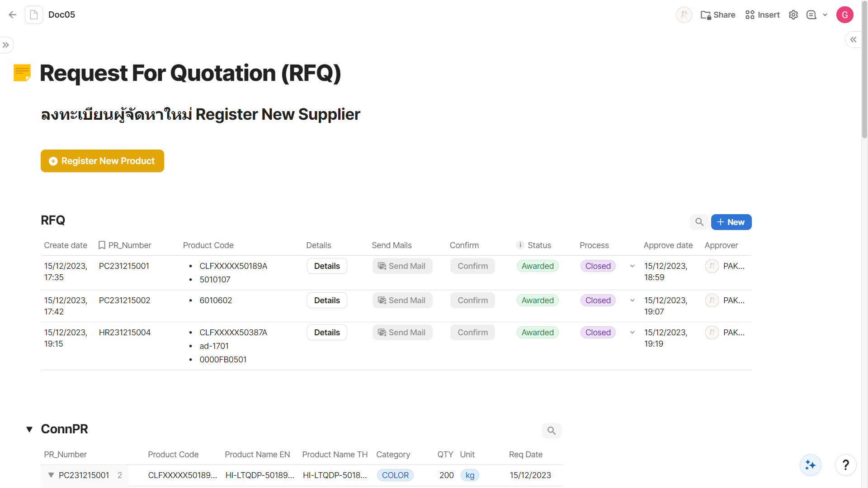
Task: Click Closed tag in PC231215002 row
Action: [598, 300]
